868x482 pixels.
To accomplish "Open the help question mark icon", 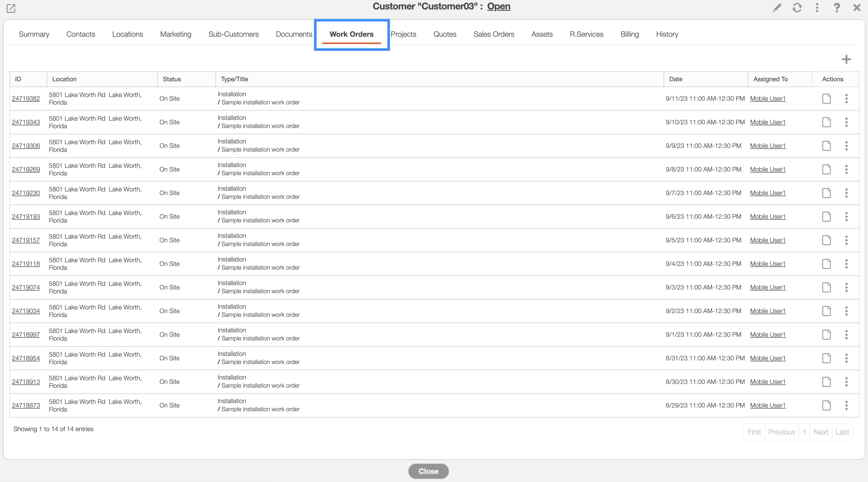I will point(837,7).
